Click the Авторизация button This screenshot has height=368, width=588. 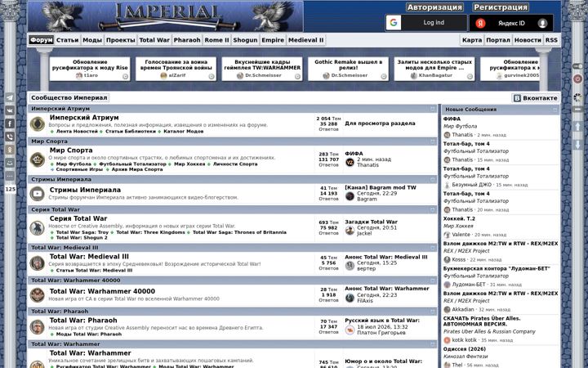434,7
